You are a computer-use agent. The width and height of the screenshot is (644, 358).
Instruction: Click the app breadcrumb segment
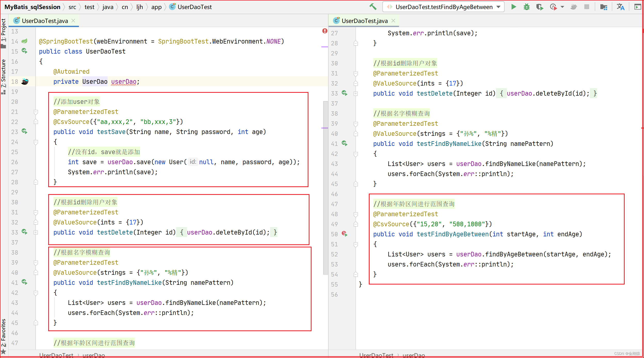[x=157, y=7]
